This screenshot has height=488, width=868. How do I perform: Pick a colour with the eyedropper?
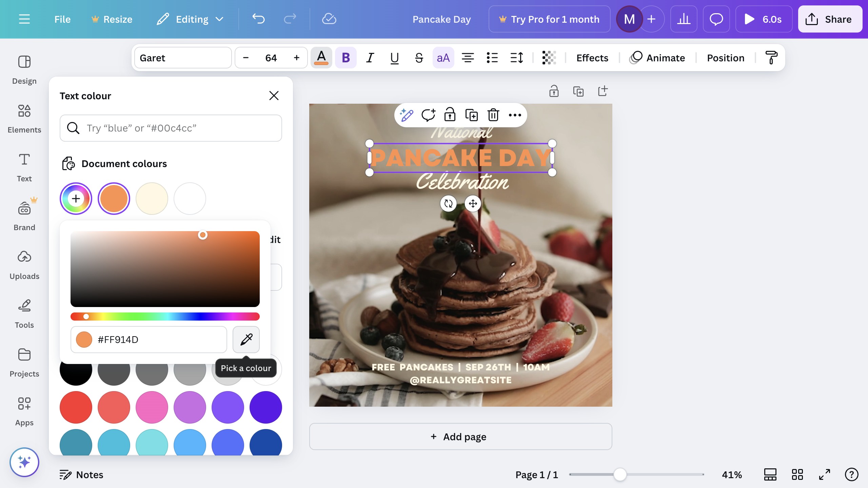[246, 340]
